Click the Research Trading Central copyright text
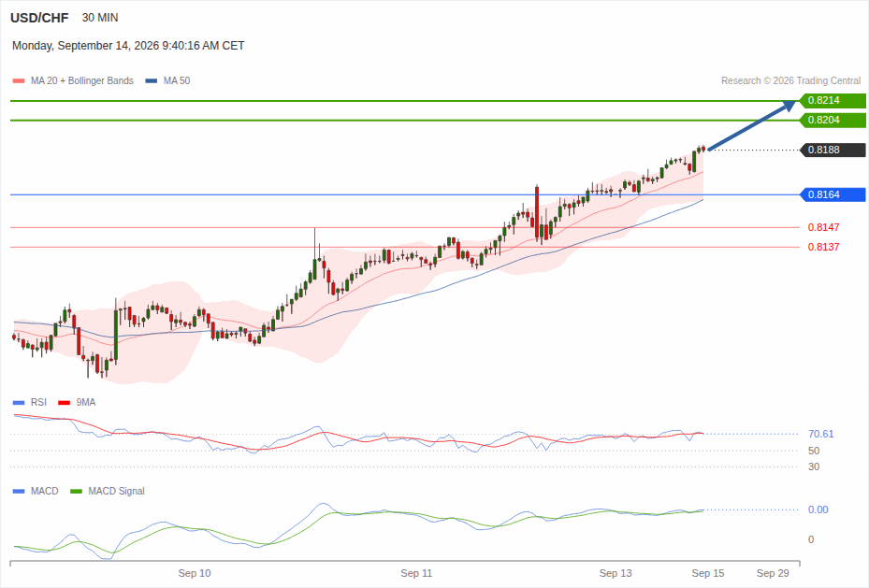This screenshot has height=588, width=869. pos(790,80)
